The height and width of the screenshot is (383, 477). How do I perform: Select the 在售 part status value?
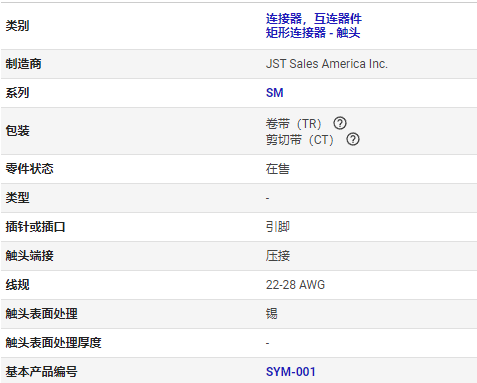(277, 169)
